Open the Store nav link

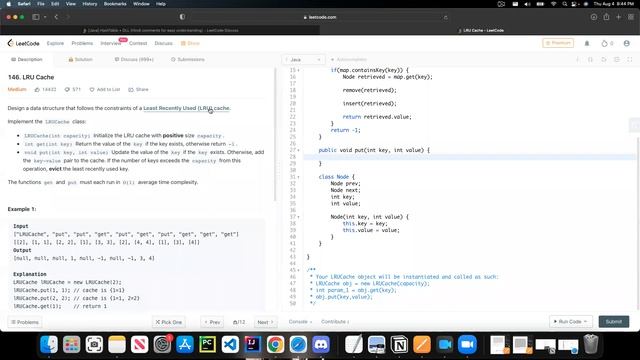tap(190, 43)
